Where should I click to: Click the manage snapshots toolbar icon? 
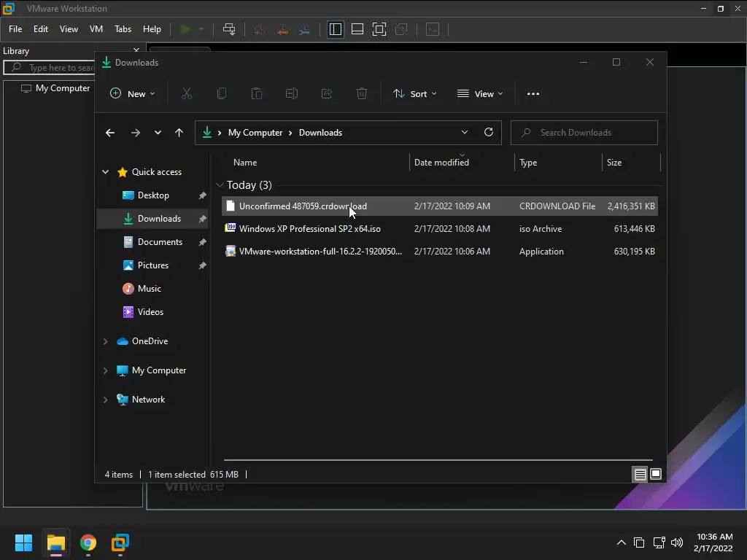(x=304, y=29)
